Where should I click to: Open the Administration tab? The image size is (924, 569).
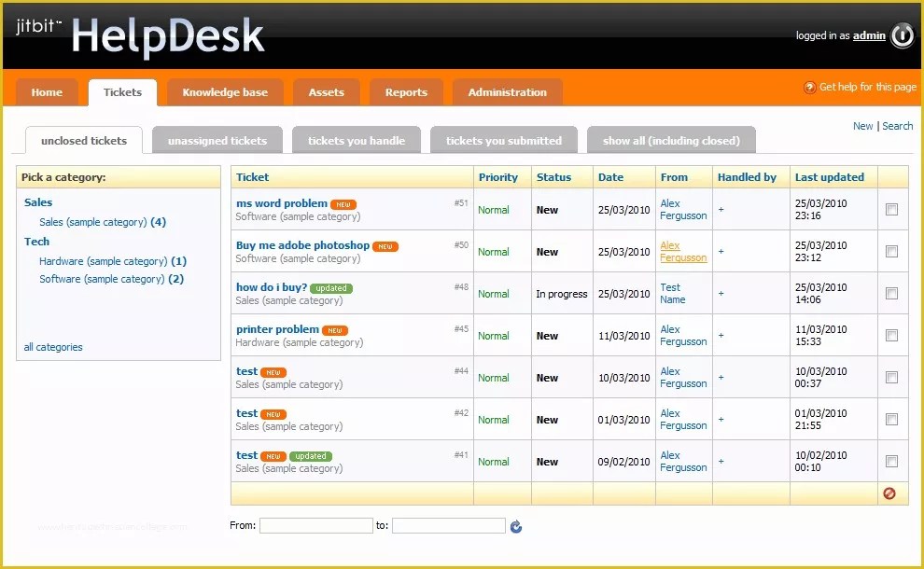click(508, 92)
